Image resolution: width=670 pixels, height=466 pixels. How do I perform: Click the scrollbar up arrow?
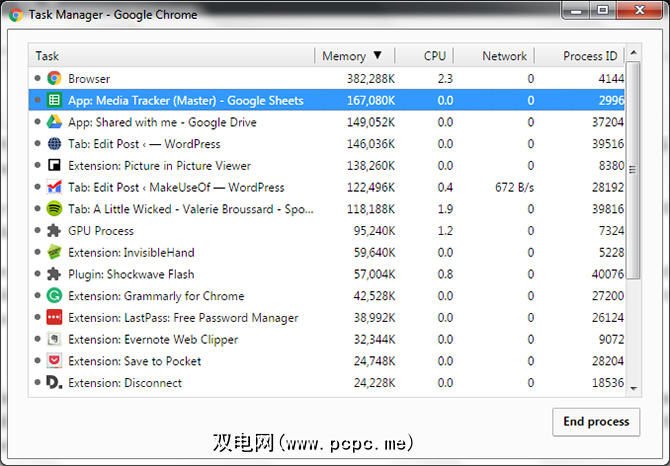[634, 53]
